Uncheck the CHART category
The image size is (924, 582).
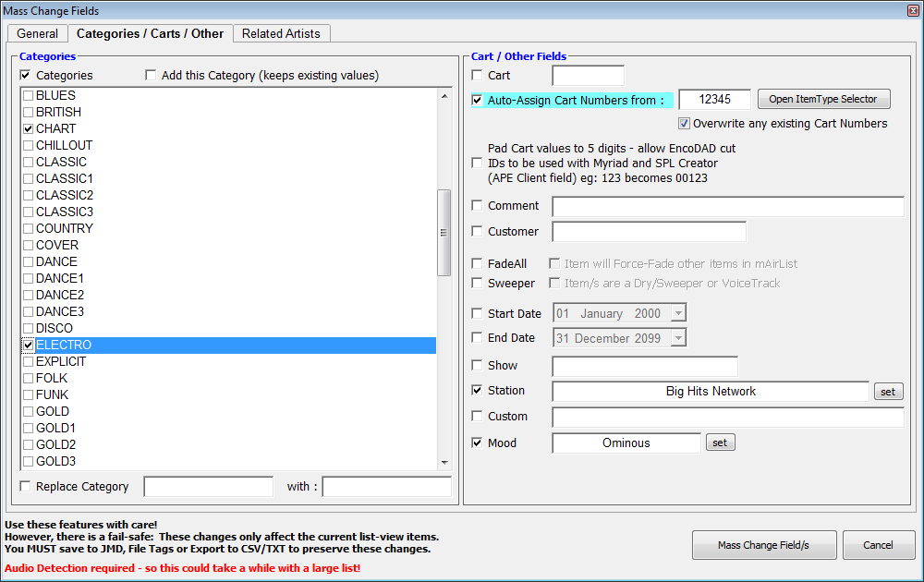[x=29, y=128]
